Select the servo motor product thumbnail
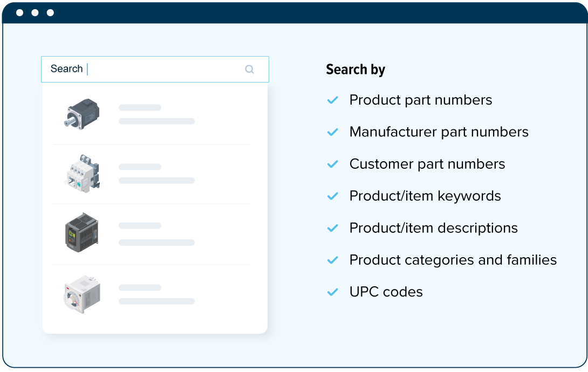The height and width of the screenshot is (372, 588). [x=81, y=113]
